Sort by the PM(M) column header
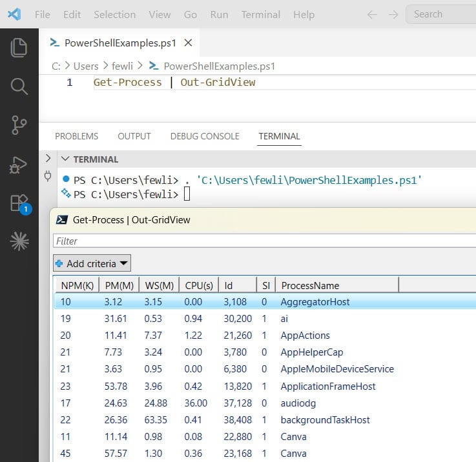The height and width of the screenshot is (462, 476). coord(119,285)
